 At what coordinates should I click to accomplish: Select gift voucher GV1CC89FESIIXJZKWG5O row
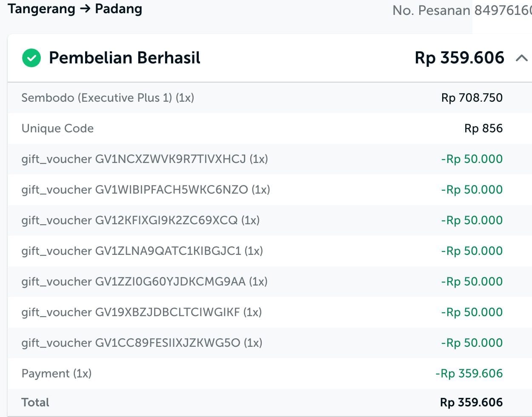click(x=142, y=343)
